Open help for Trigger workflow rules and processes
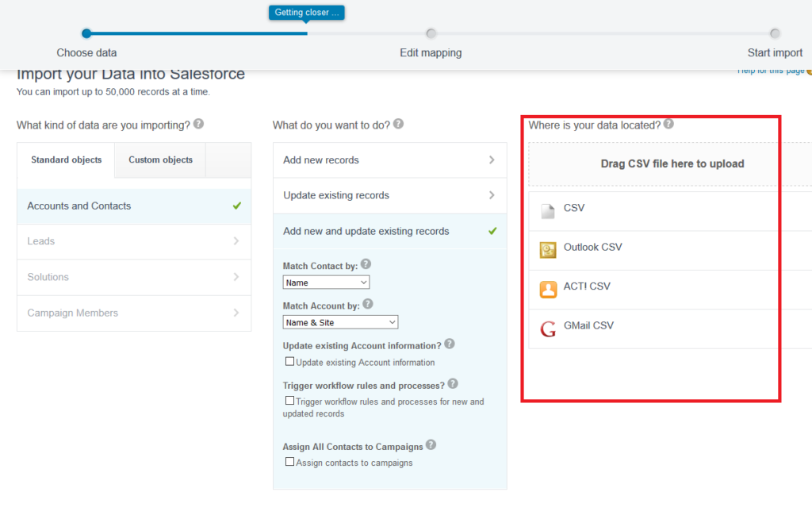This screenshot has width=812, height=515. pyautogui.click(x=453, y=384)
